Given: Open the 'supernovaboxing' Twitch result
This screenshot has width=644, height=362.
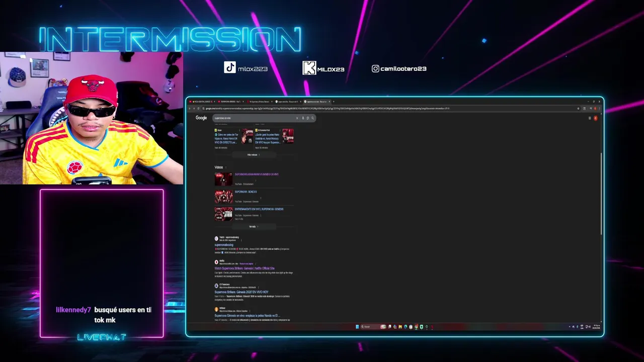Looking at the screenshot, I should pyautogui.click(x=224, y=245).
